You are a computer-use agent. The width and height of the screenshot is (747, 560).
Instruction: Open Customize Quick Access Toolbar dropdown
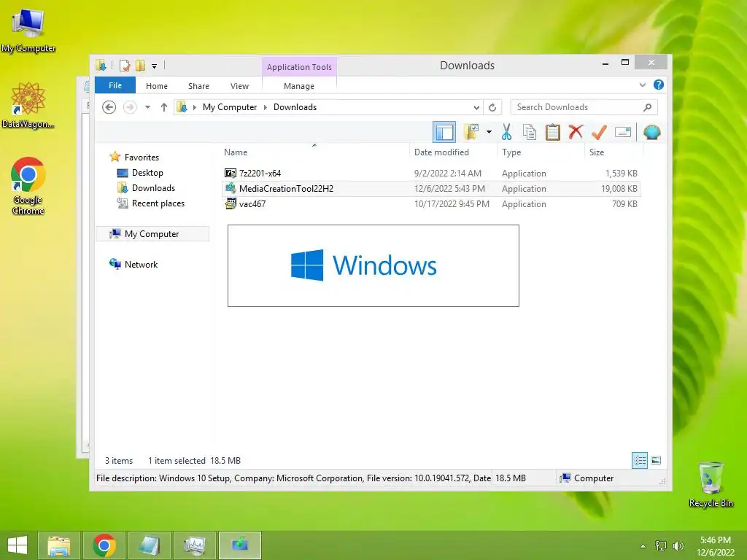pos(155,66)
